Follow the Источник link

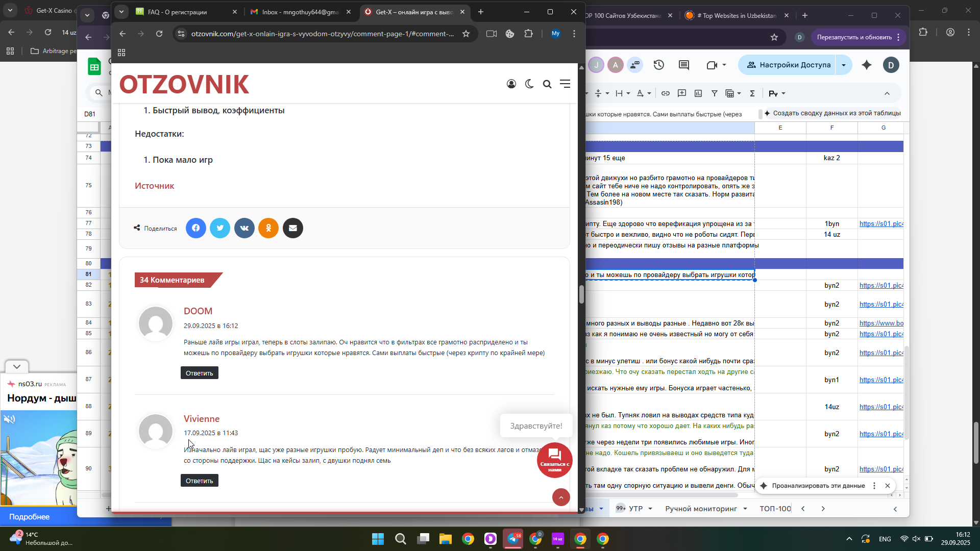point(154,186)
